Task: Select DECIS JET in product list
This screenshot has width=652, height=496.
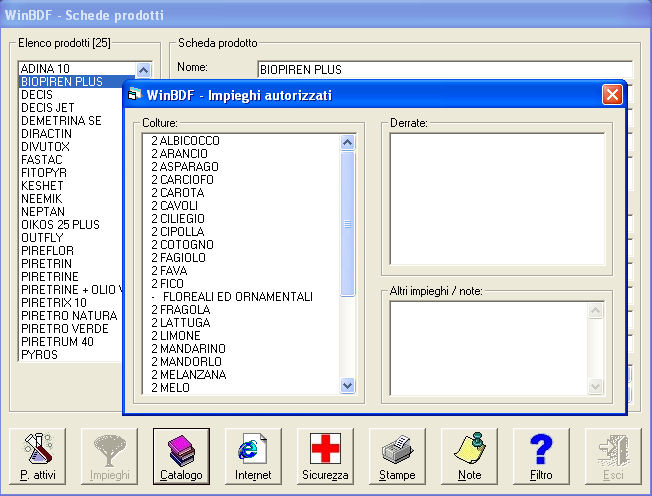Action: tap(71, 108)
